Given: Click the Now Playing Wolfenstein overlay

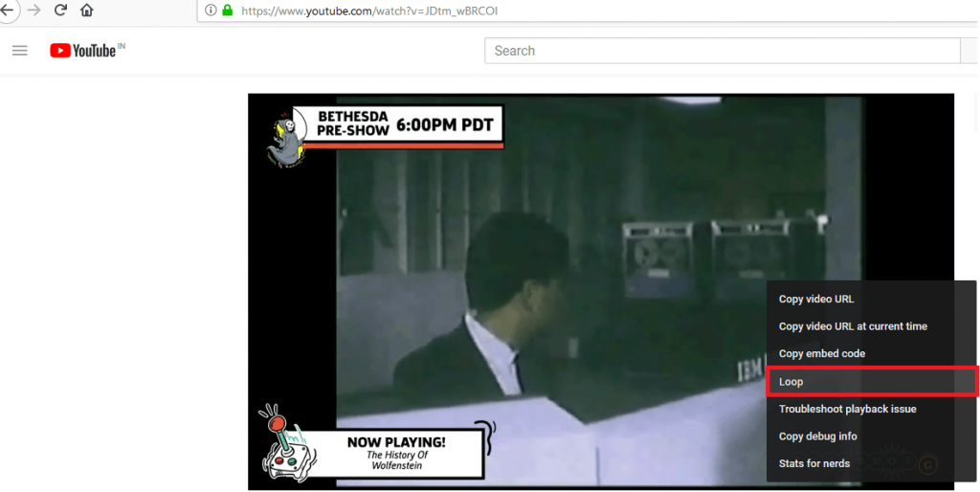Looking at the screenshot, I should coord(375,445).
